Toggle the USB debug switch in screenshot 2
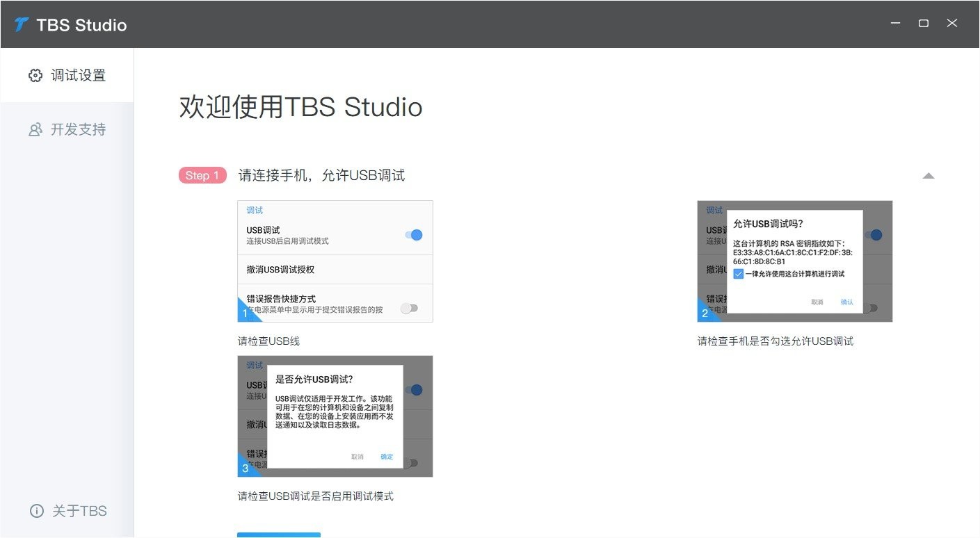The height and width of the screenshot is (538, 980). 874,235
